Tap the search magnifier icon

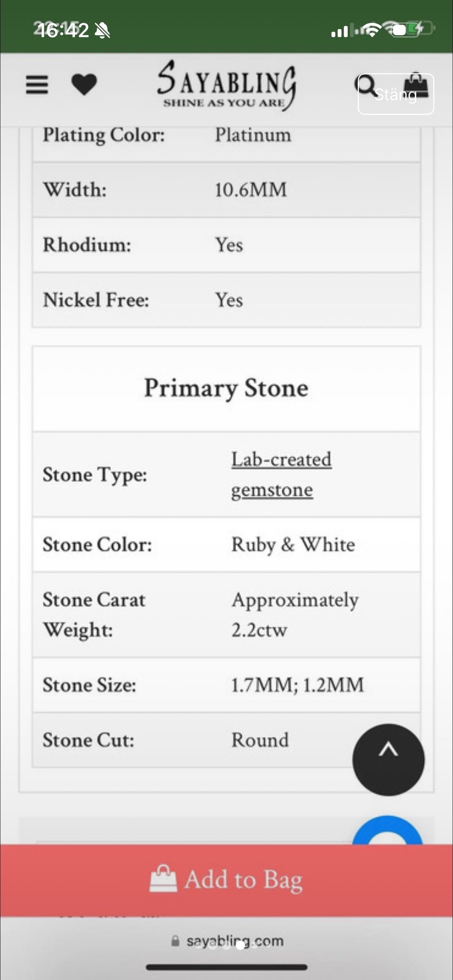(x=366, y=86)
